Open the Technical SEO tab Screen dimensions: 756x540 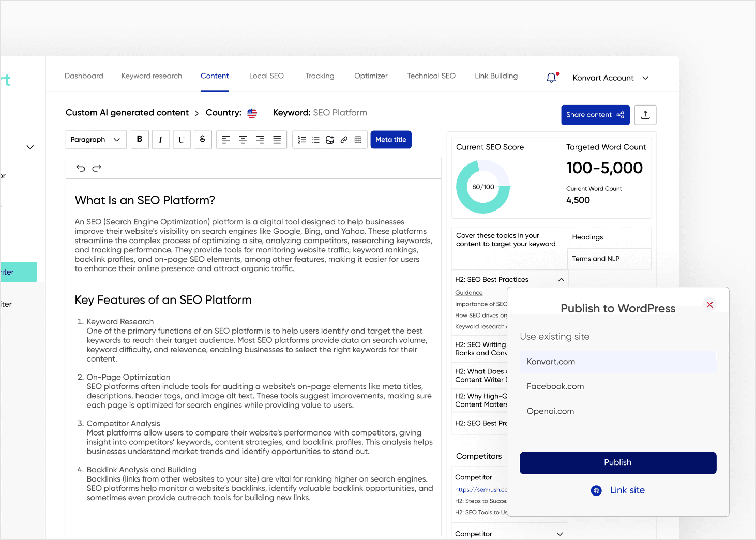pos(431,76)
